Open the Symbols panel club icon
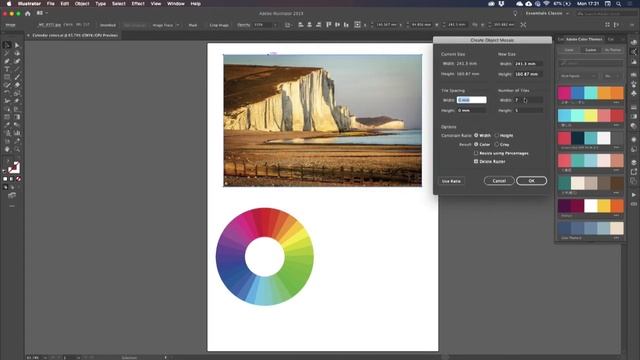The image size is (640, 360). pos(633,93)
